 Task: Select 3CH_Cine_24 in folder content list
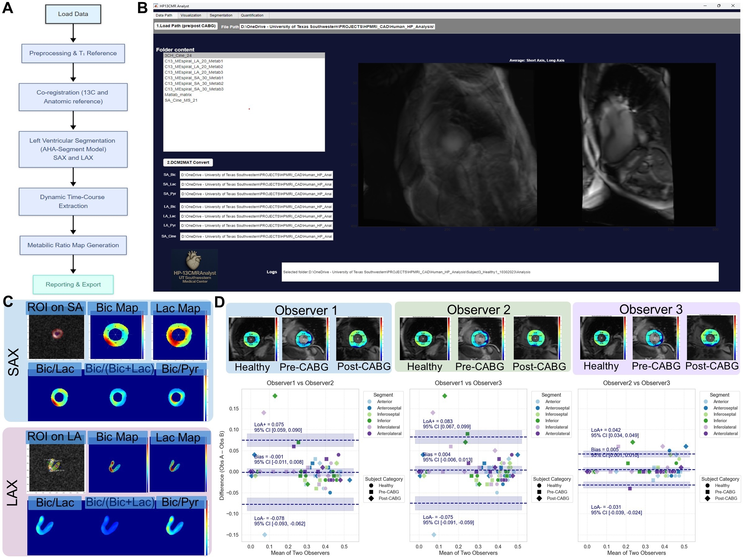point(178,56)
